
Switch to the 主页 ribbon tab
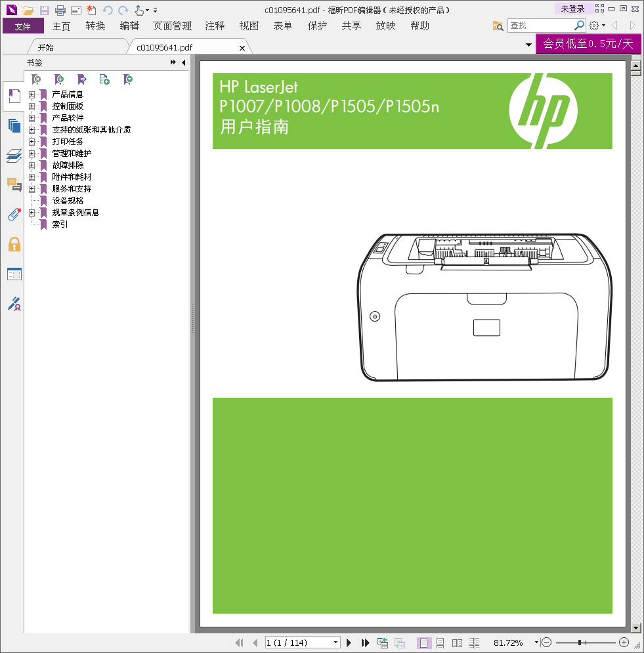61,26
